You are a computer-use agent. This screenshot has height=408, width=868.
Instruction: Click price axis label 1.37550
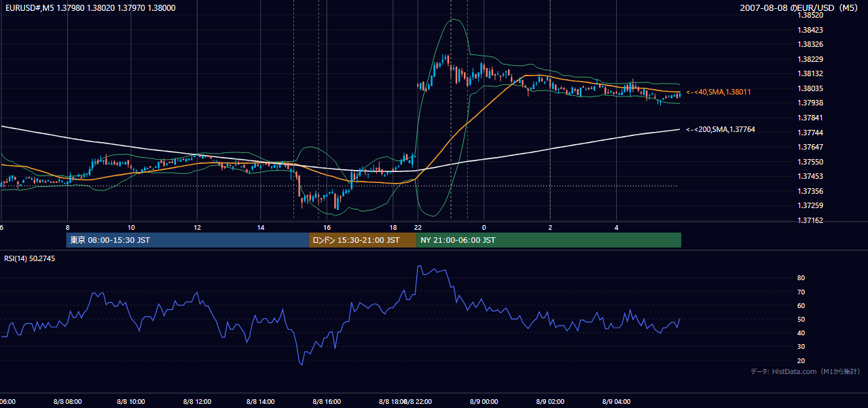click(x=810, y=162)
